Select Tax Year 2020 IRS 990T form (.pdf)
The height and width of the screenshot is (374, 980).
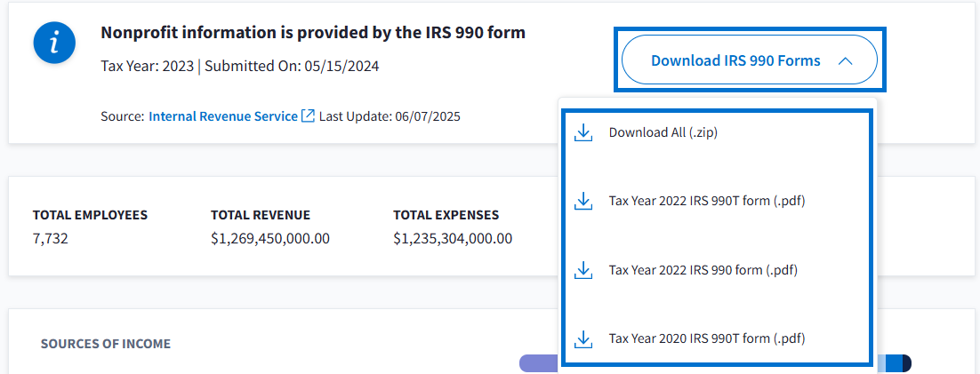(706, 338)
